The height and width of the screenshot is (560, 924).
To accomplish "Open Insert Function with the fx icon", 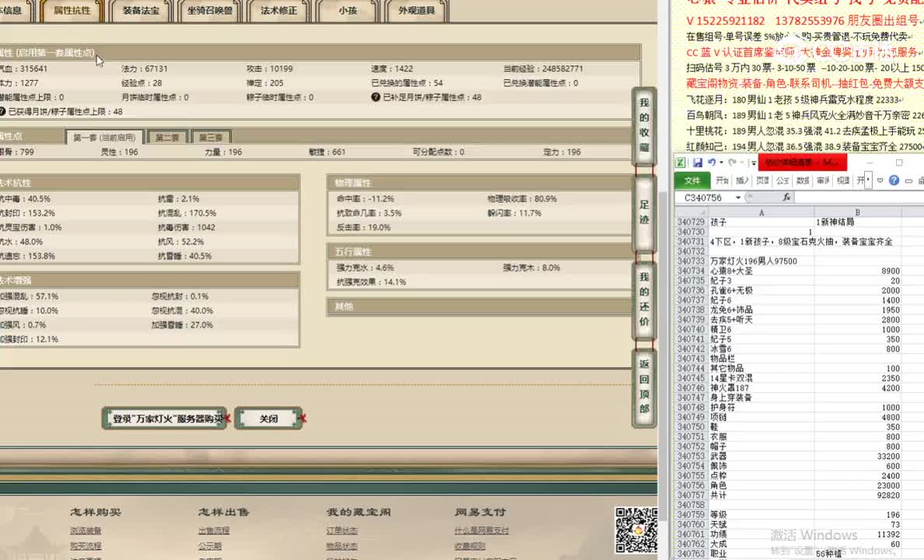I will coord(788,198).
